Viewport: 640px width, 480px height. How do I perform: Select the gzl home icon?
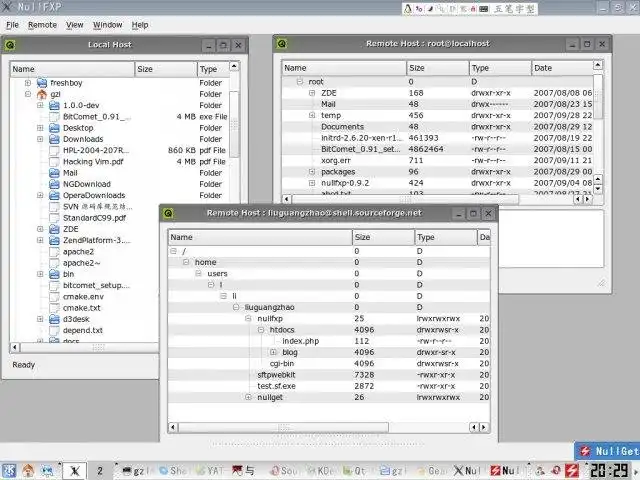click(x=42, y=94)
